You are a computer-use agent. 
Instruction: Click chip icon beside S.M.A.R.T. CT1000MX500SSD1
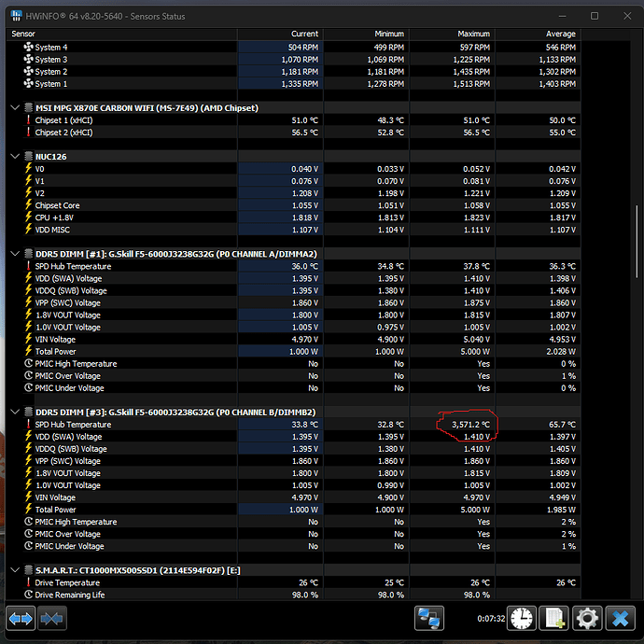[x=28, y=570]
